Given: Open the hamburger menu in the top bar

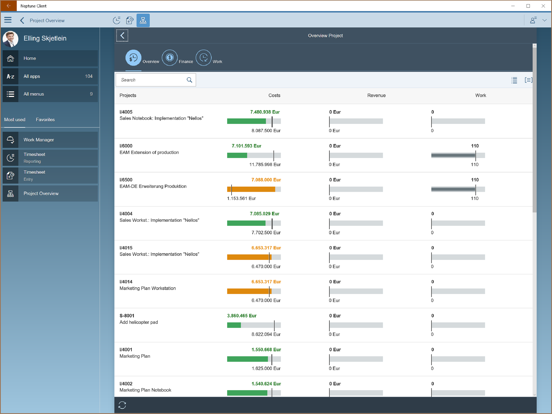Looking at the screenshot, I should (x=8, y=20).
